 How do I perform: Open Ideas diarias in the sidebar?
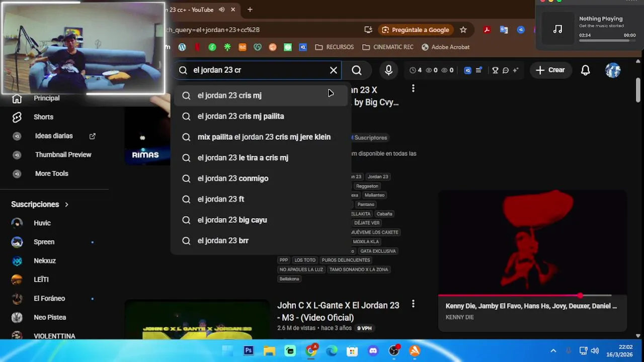[54, 136]
